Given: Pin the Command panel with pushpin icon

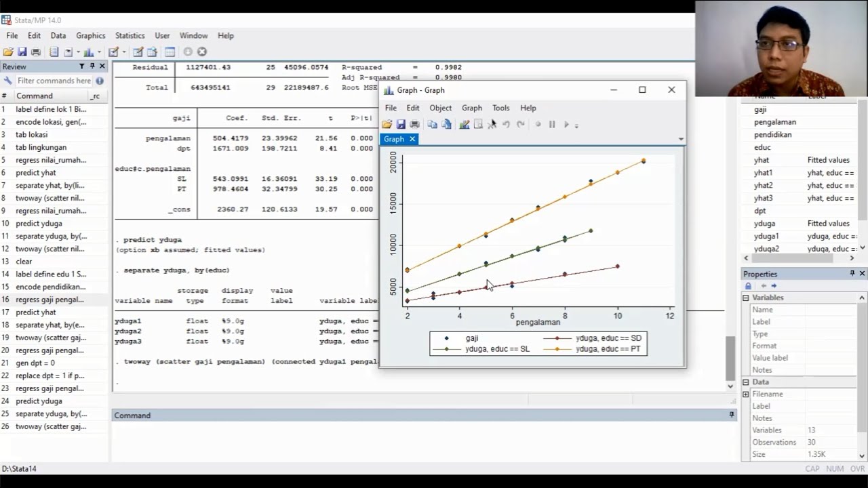Looking at the screenshot, I should point(732,415).
